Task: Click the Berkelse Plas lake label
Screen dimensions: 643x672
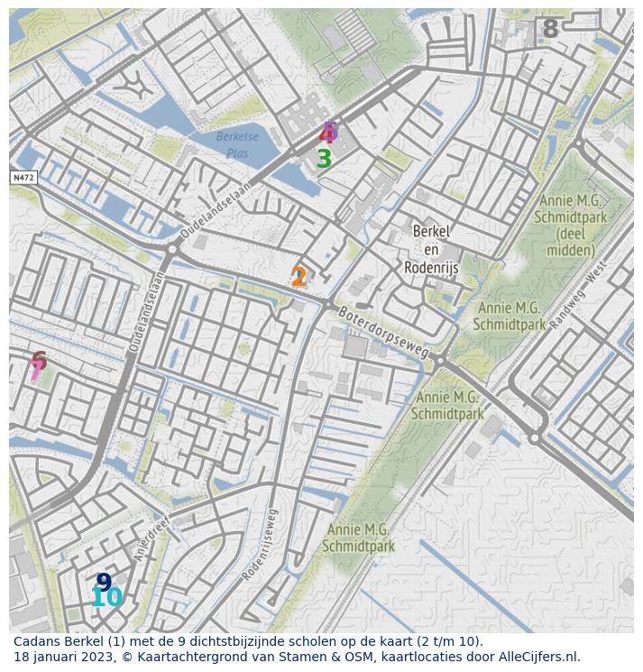Action: [x=237, y=144]
